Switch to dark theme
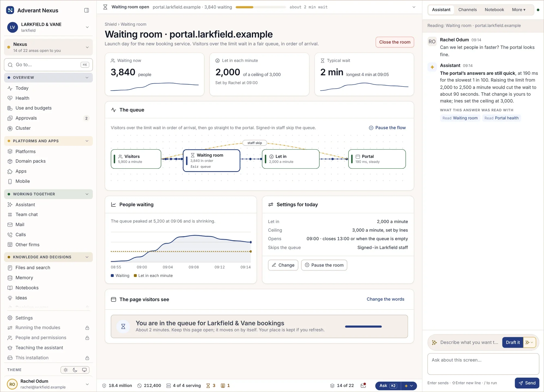544x392 pixels. tap(75, 370)
